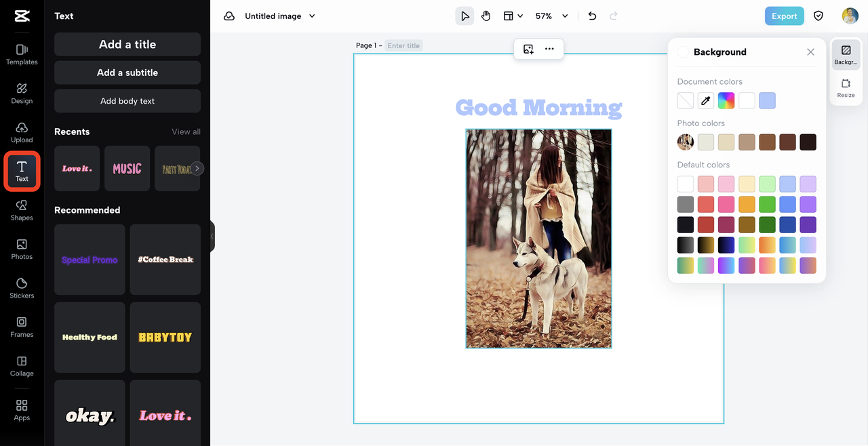Image resolution: width=868 pixels, height=446 pixels.
Task: Select the black-to-gold gradient swatch
Action: [x=706, y=245]
